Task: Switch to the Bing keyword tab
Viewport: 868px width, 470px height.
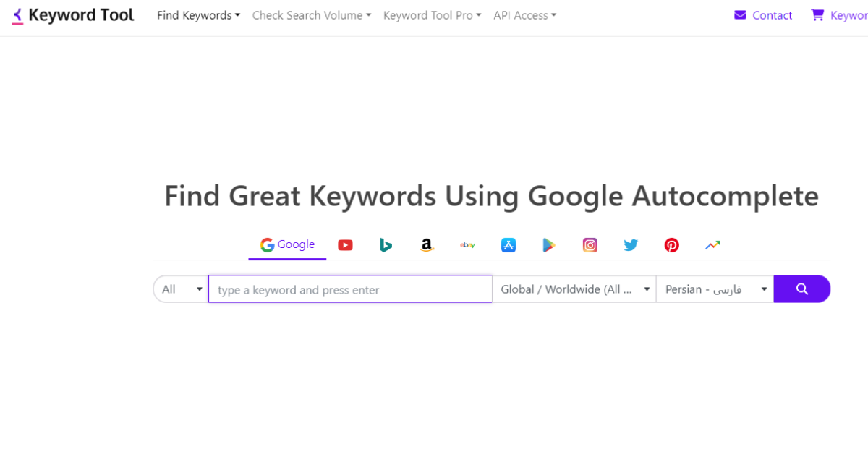Action: click(386, 245)
